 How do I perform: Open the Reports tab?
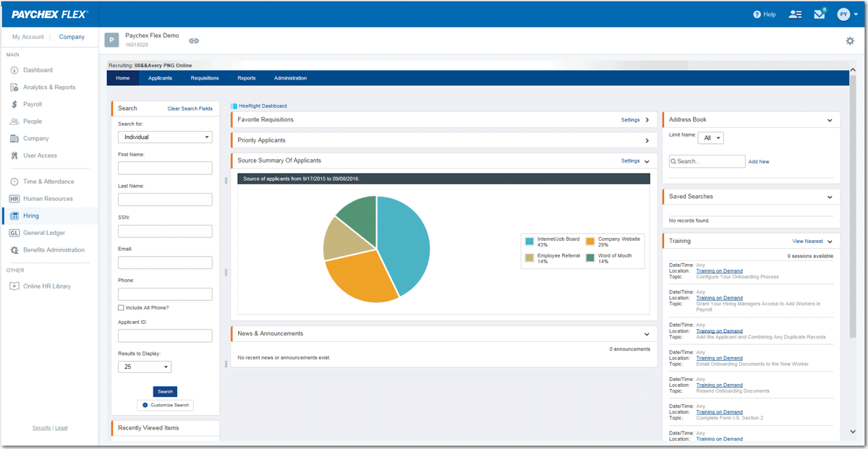246,78
